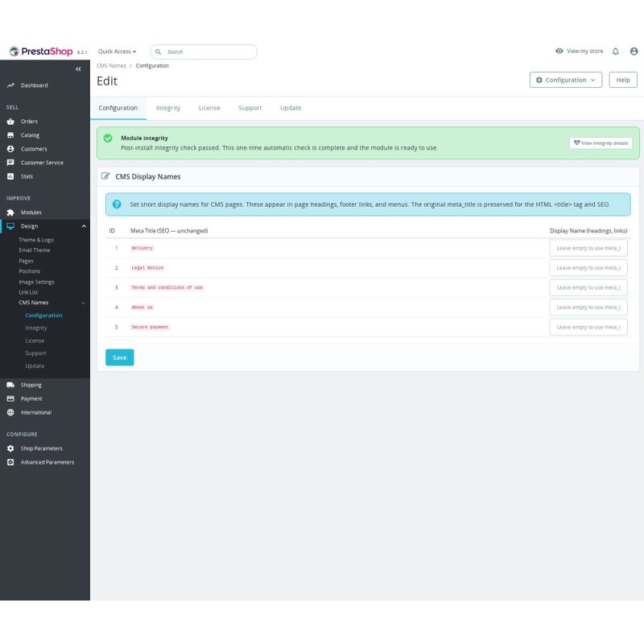Collapse the sidebar with double-chevron icon
This screenshot has height=644, width=644.
(x=78, y=69)
